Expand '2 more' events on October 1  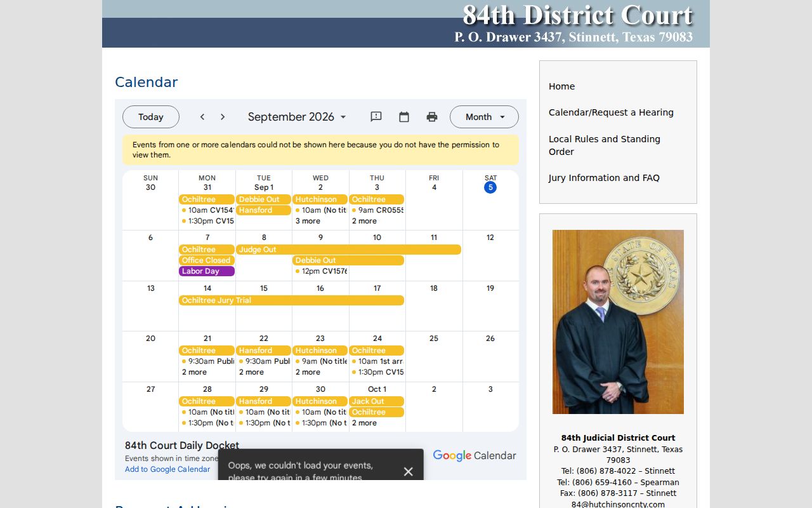coord(364,423)
